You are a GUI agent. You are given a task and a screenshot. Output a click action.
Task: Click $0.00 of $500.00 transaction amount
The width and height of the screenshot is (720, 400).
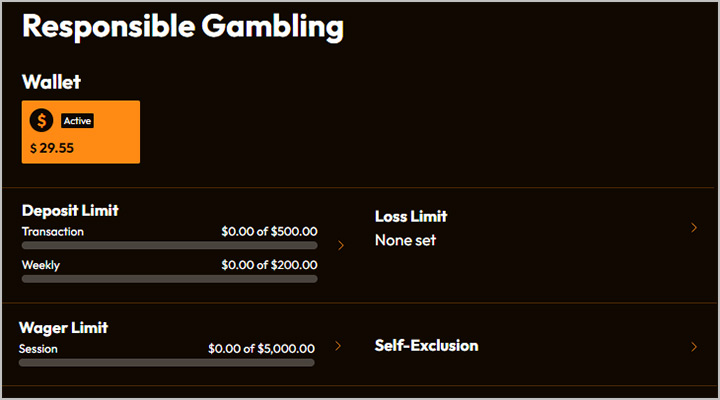coord(270,231)
